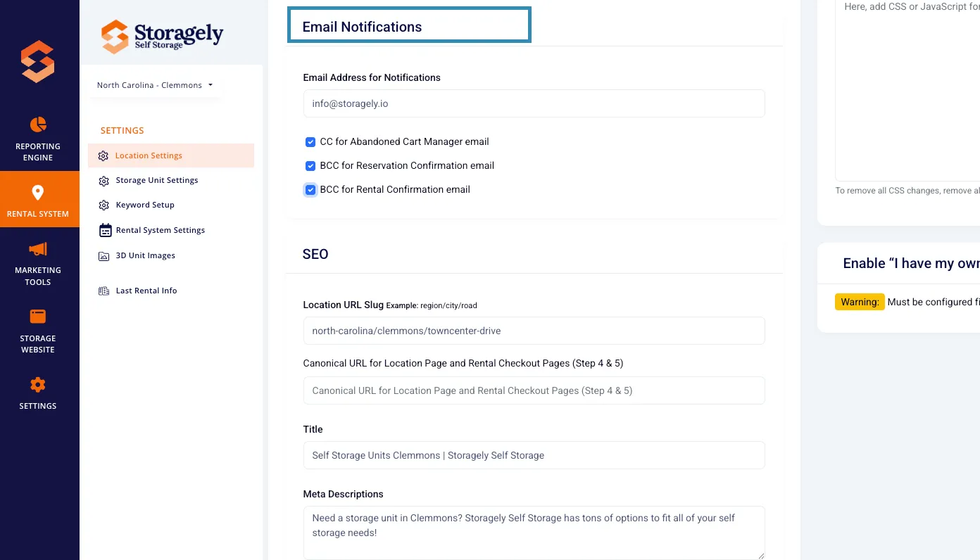Select Location Settings in the sidebar
This screenshot has height=560, width=980.
click(171, 155)
